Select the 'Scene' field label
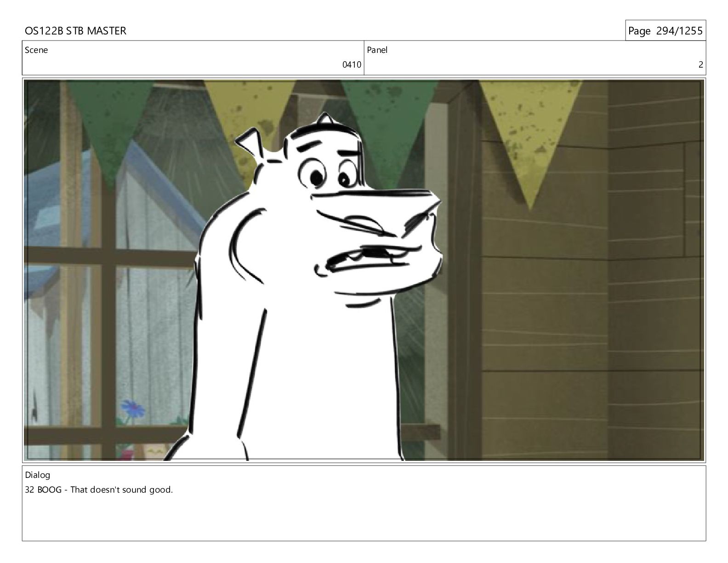Image resolution: width=728 pixels, height=563 pixels. [x=36, y=50]
